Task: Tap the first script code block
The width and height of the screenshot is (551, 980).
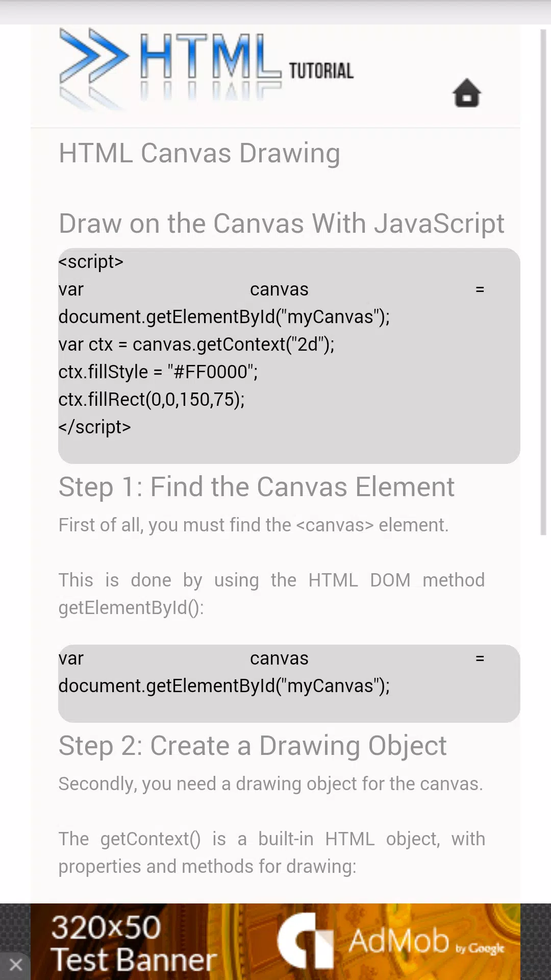Action: [289, 356]
